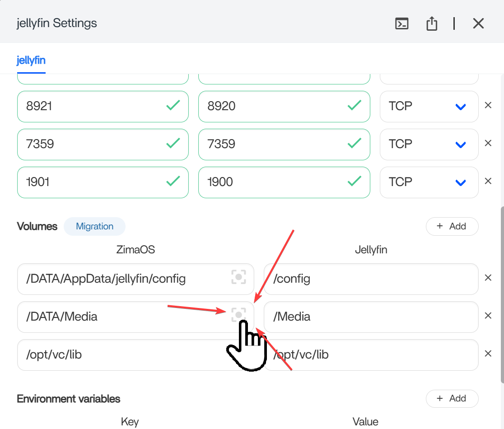Click the container path /Media field
The height and width of the screenshot is (429, 504).
tap(370, 317)
